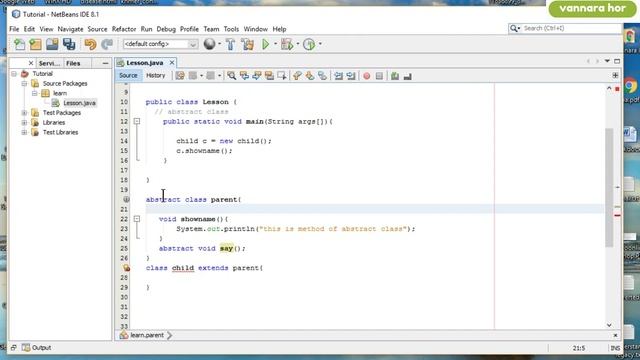Viewport: 640px width, 360px height.
Task: Click the Shift Line Left icon
Action: (x=338, y=76)
